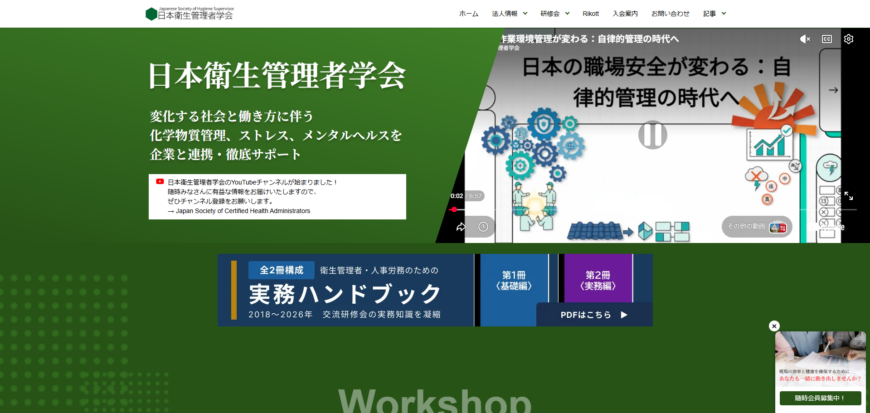Select 第2冊〈実務編〉 purple book cover
This screenshot has height=413, width=870.
click(x=598, y=278)
